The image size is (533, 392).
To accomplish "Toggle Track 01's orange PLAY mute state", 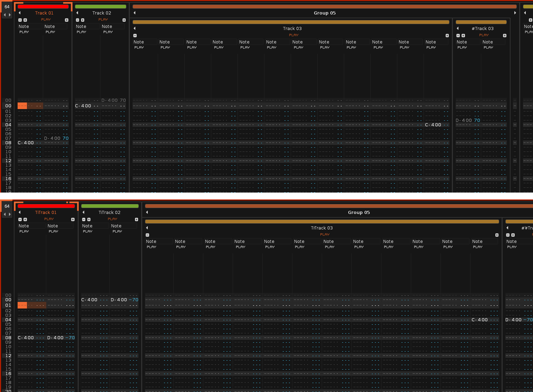I will [46, 20].
